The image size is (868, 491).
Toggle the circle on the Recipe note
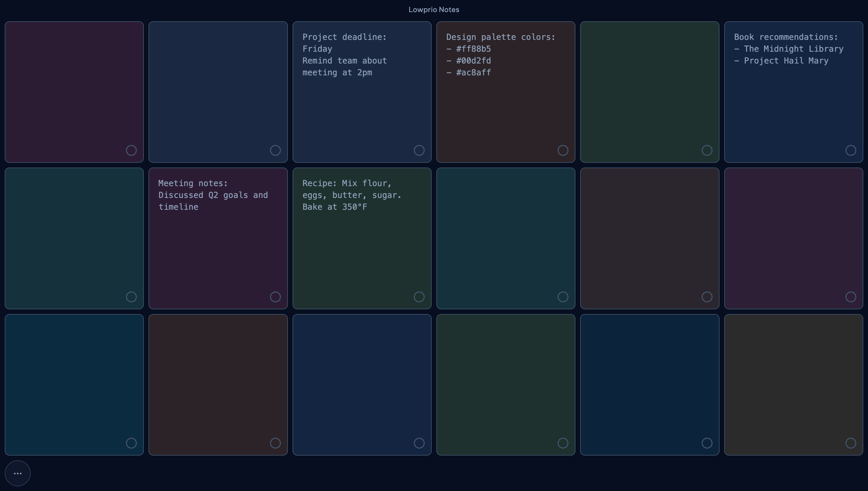(x=419, y=297)
